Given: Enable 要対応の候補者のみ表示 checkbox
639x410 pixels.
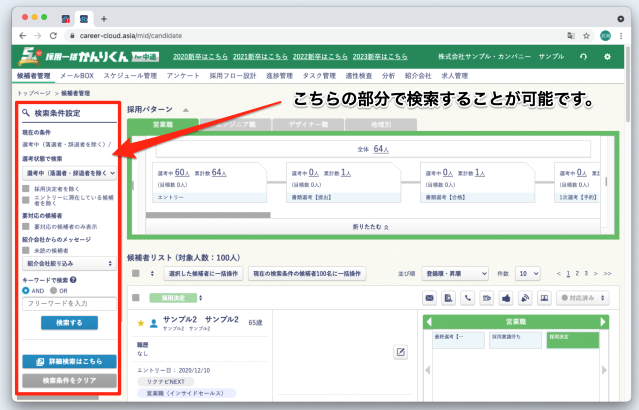Looking at the screenshot, I should tap(26, 226).
